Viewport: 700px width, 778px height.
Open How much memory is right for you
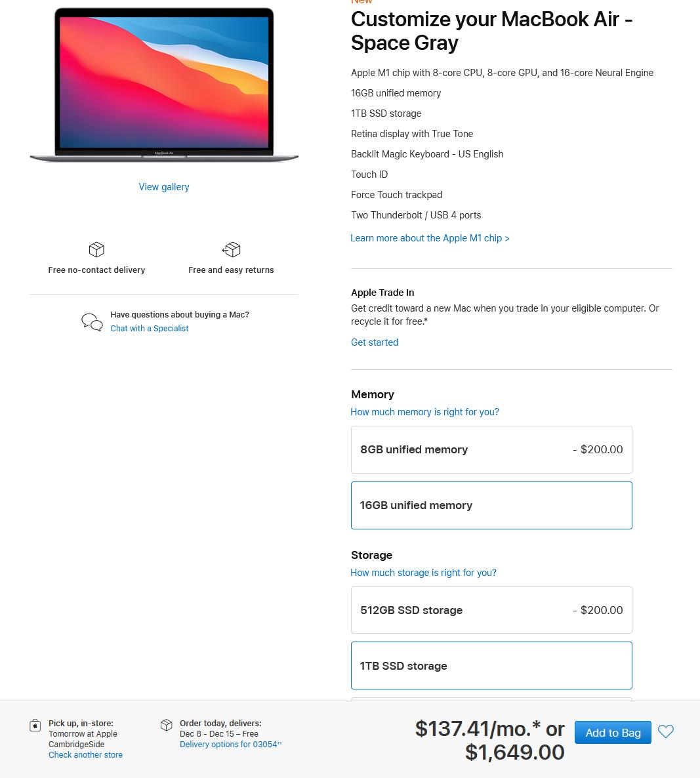coord(424,412)
